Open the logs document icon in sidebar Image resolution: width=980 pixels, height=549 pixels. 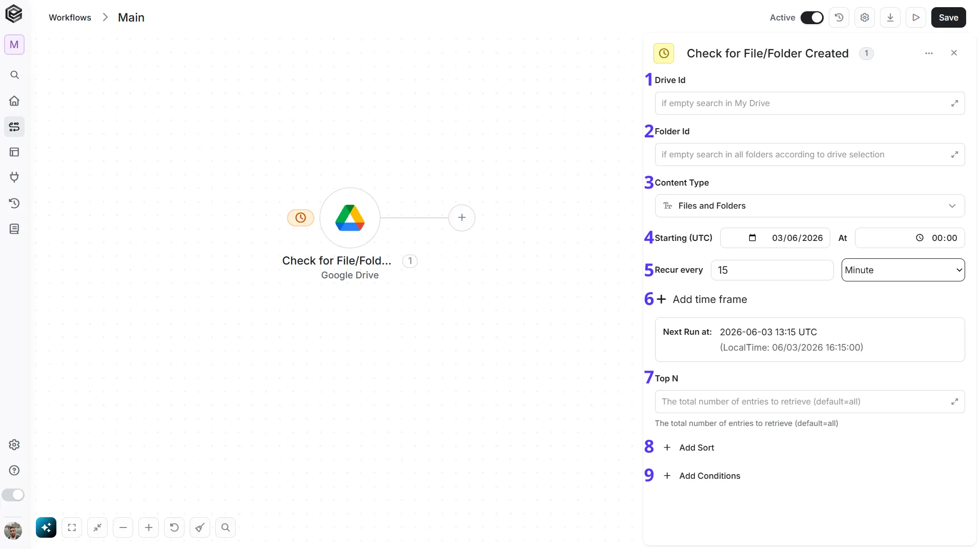pos(14,229)
